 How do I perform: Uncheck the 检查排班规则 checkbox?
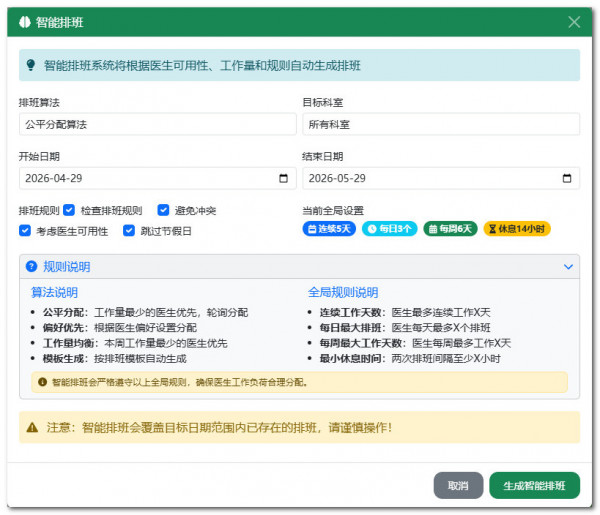pos(71,211)
